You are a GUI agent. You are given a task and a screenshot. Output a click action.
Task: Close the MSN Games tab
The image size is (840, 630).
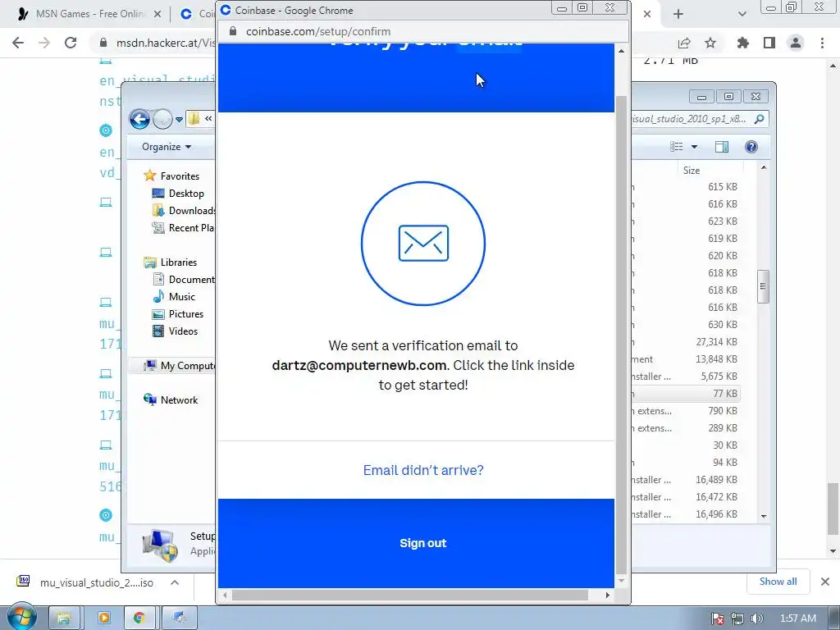(157, 14)
